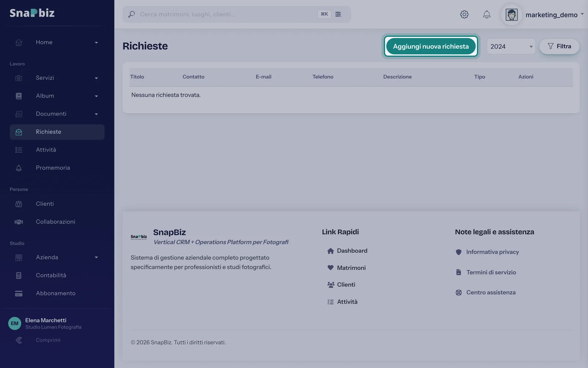Click the Titolo column header
The image size is (588, 368).
click(x=137, y=77)
